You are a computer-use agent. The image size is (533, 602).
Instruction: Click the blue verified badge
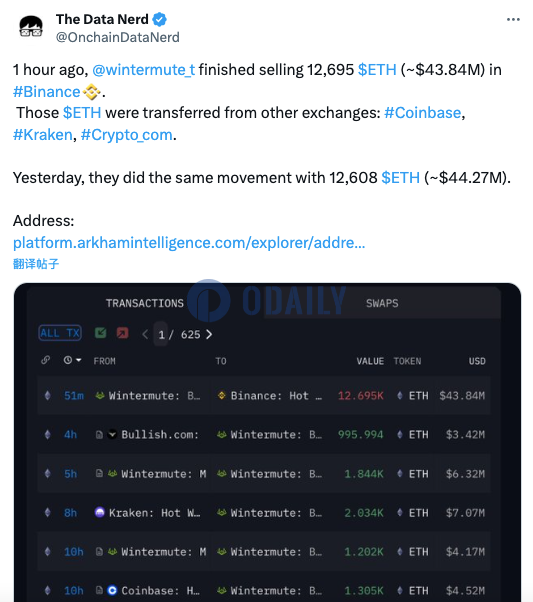(x=159, y=19)
